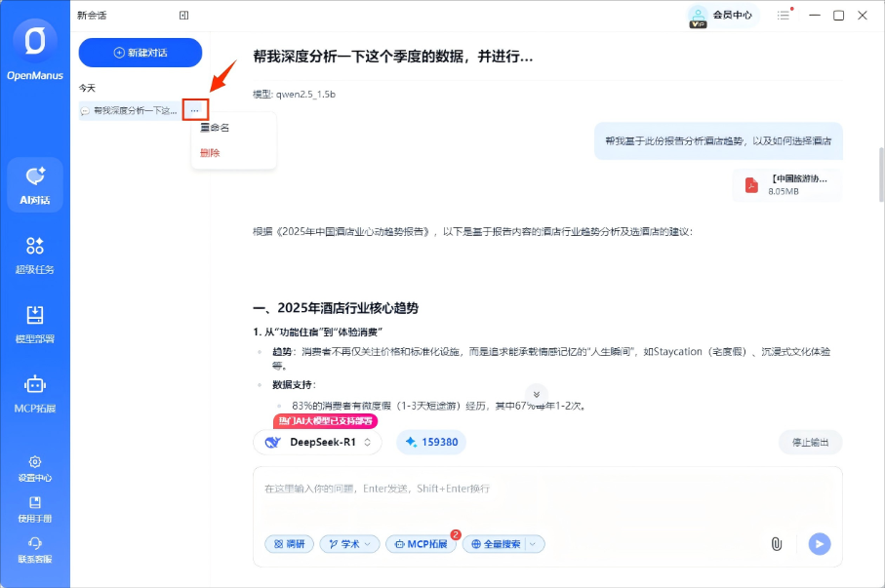Click the paperclip attachment icon
885x588 pixels.
(x=777, y=544)
